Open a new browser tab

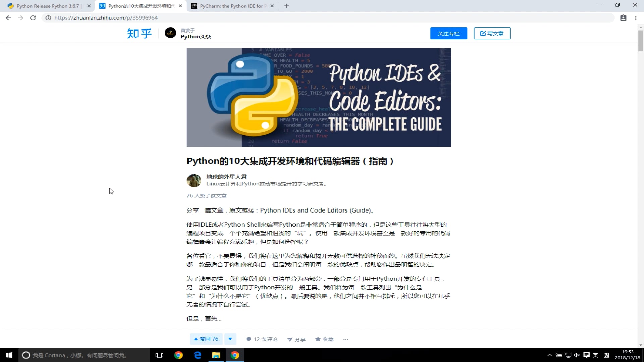tap(286, 6)
